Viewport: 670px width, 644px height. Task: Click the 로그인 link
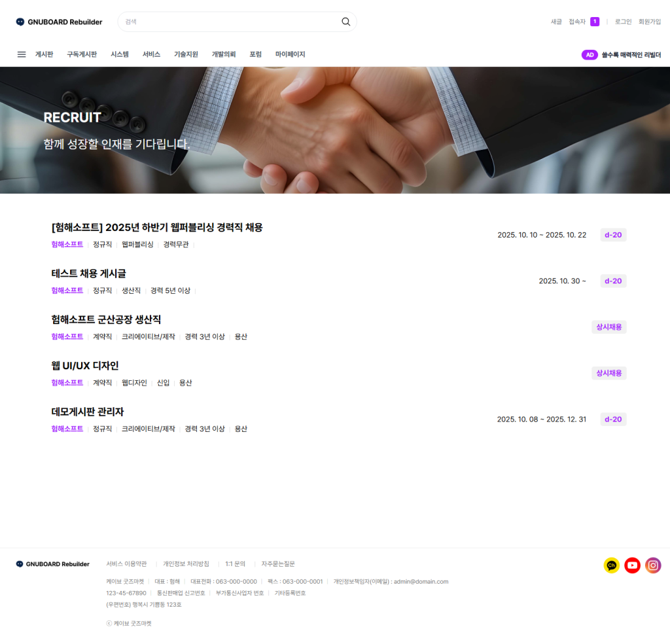[x=623, y=22]
